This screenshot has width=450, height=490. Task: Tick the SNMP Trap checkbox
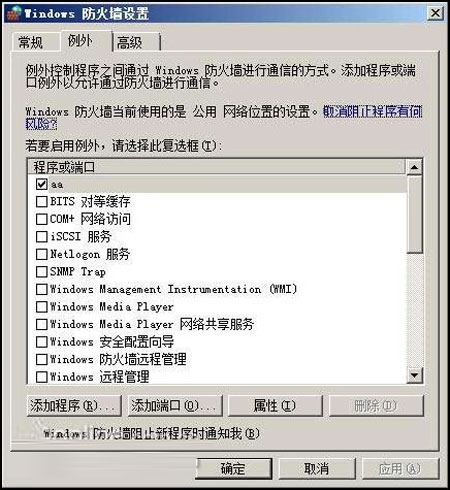coord(42,272)
